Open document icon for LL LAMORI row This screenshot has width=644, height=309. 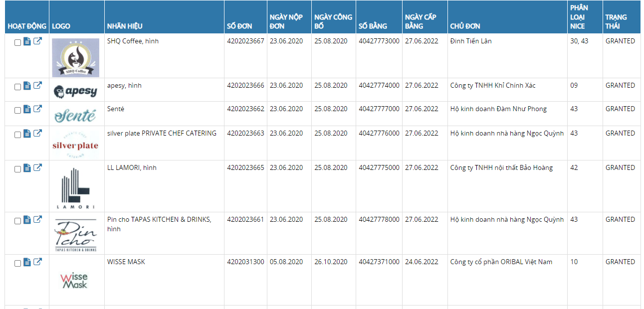point(27,168)
